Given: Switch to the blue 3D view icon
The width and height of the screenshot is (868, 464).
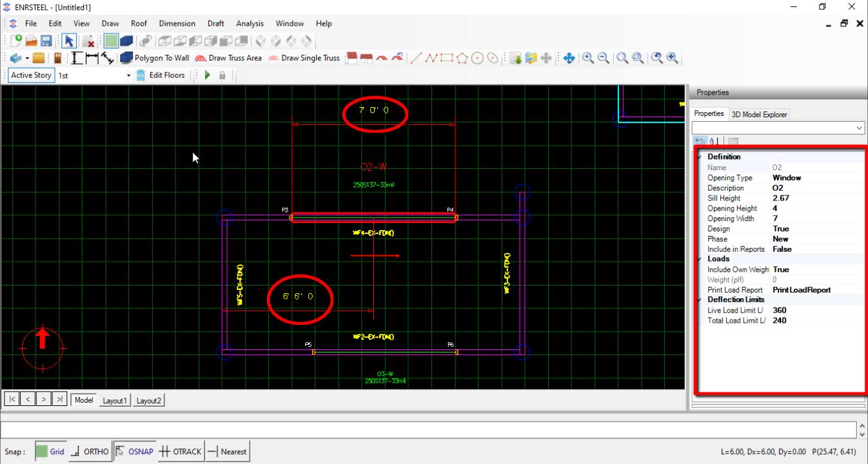Looking at the screenshot, I should point(126,41).
